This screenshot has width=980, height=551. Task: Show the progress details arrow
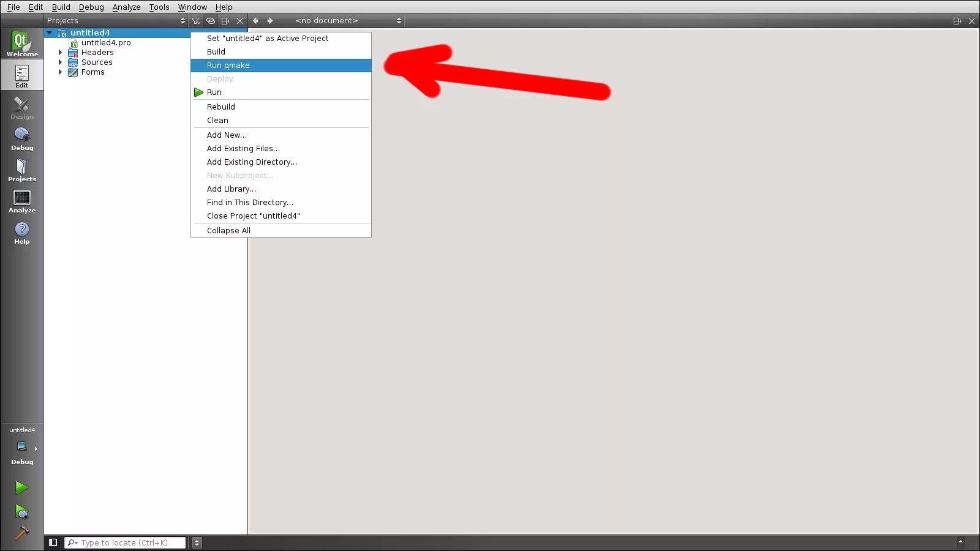tap(960, 542)
